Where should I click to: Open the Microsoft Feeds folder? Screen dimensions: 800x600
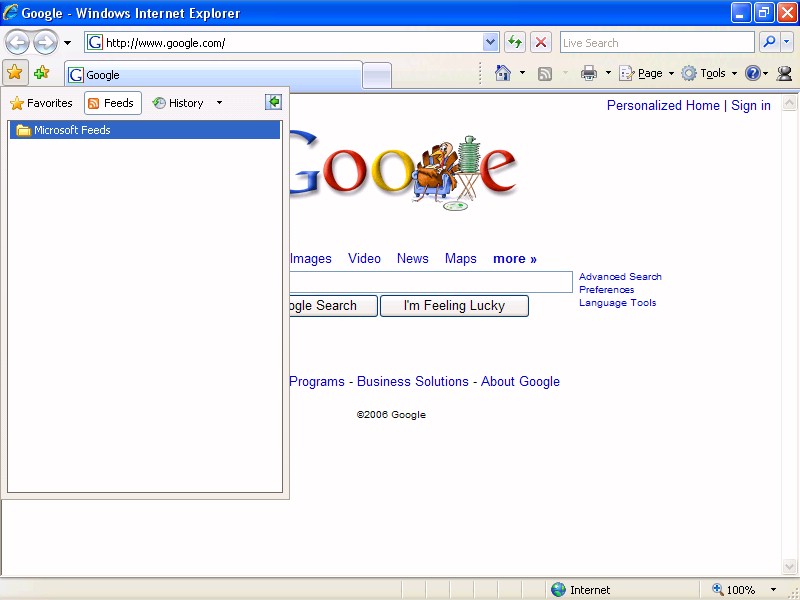(145, 130)
